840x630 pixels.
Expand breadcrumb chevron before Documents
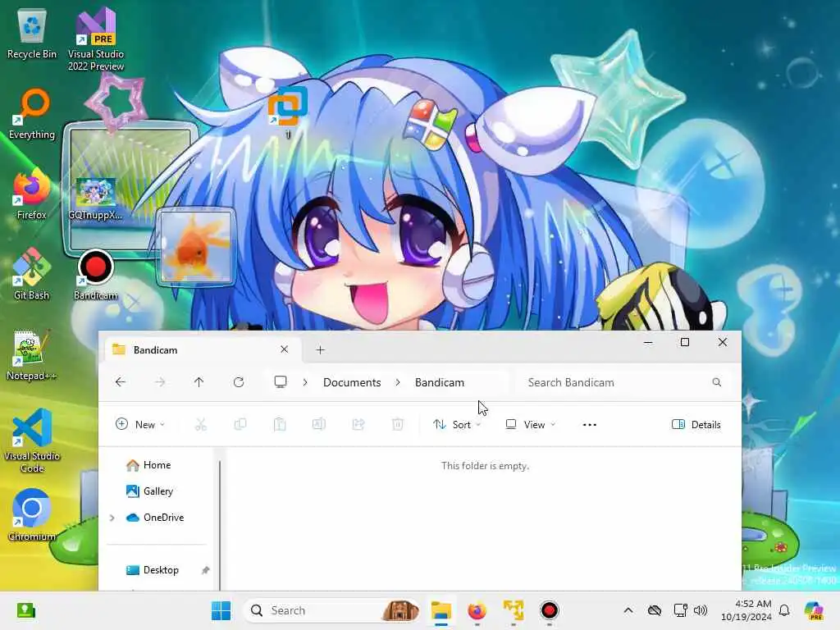(x=305, y=382)
